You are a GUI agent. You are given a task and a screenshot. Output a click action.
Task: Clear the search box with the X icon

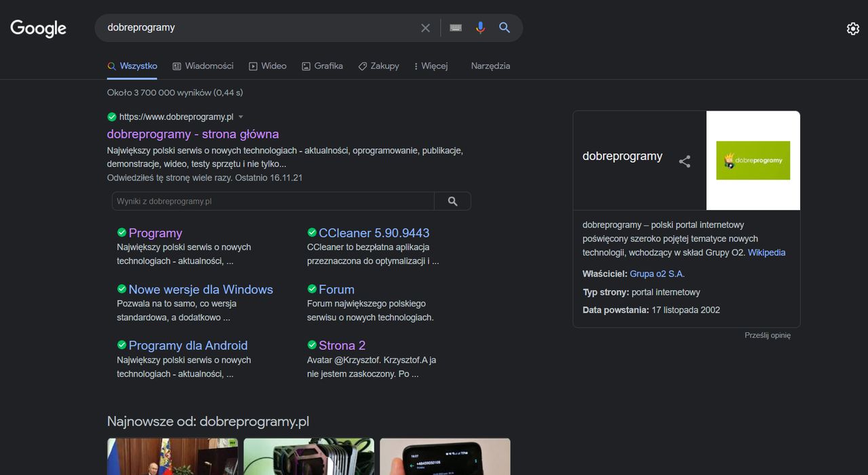(x=425, y=28)
